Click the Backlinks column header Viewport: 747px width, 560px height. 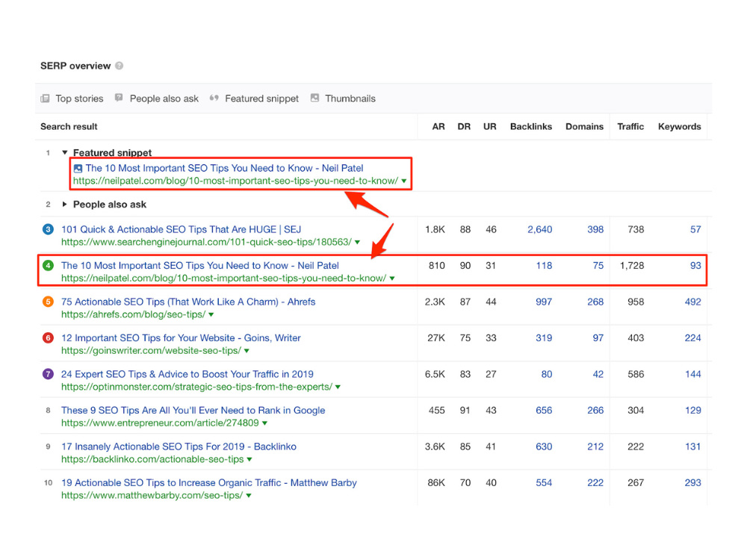click(531, 127)
